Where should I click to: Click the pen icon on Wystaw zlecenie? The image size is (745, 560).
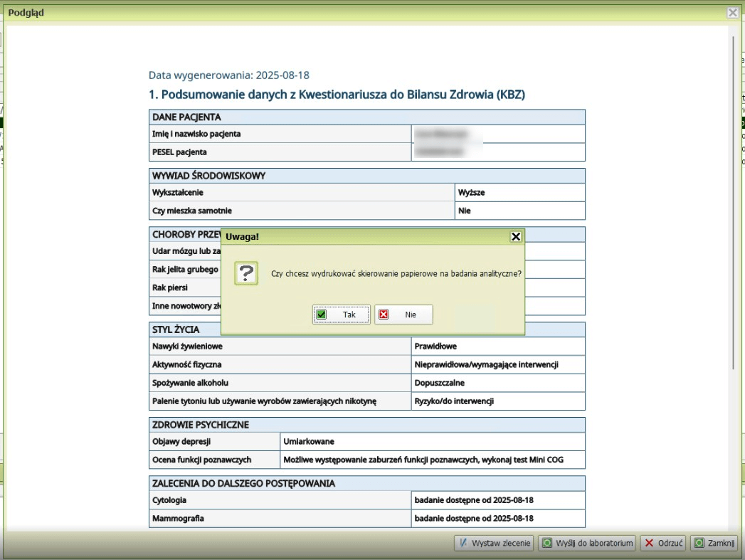463,542
